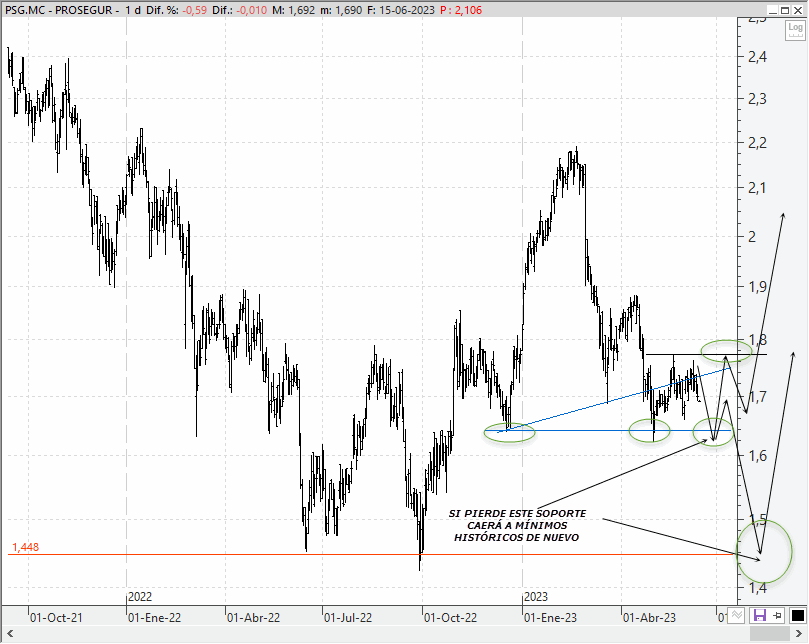809x644 pixels.
Task: Maximize the PSG.MC chart window
Action: [x=785, y=10]
